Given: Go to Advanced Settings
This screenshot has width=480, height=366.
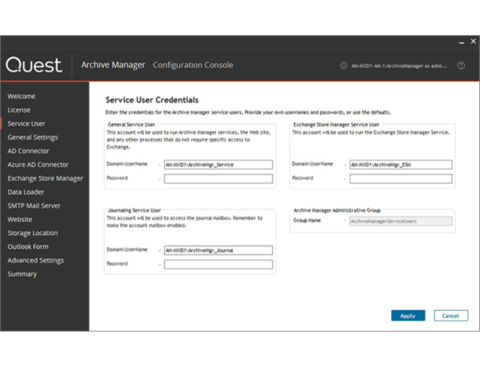Looking at the screenshot, I should [36, 260].
